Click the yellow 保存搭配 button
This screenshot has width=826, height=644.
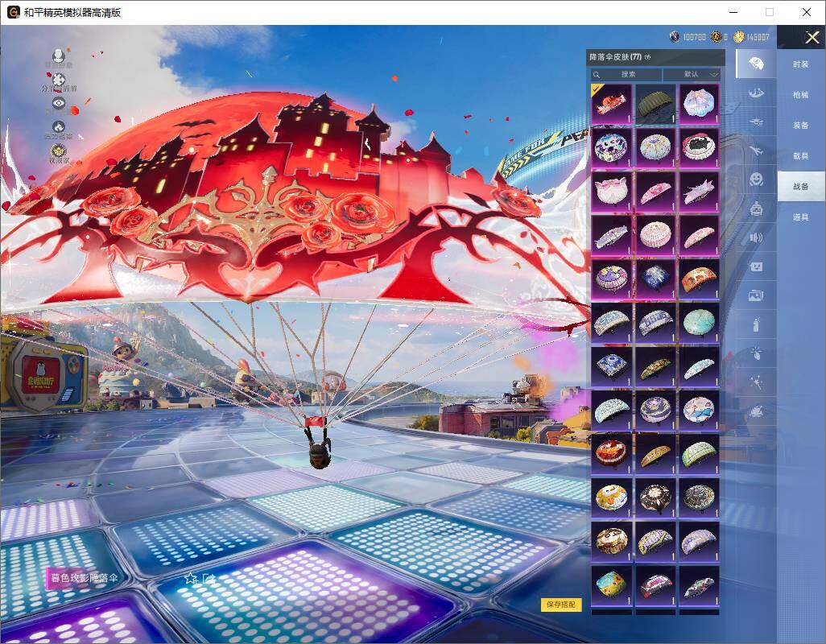pyautogui.click(x=561, y=605)
